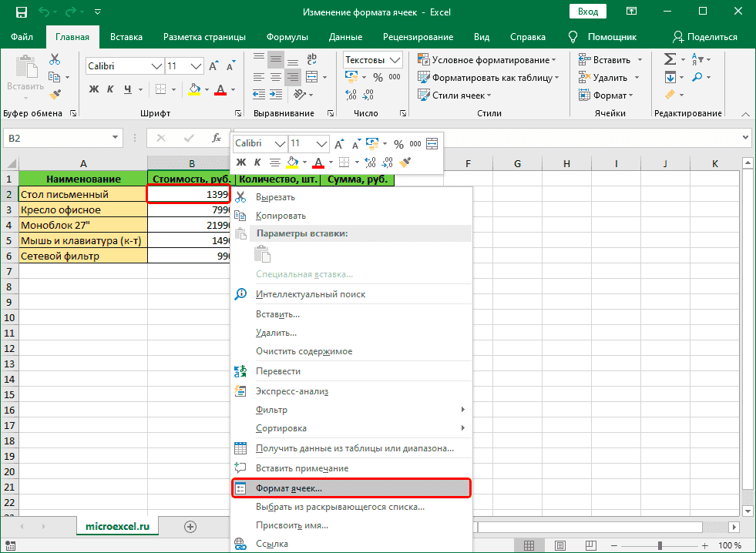Viewport: 756px width, 553px height.
Task: Toggle Bold (Ж) in the ribbon
Action: point(94,89)
